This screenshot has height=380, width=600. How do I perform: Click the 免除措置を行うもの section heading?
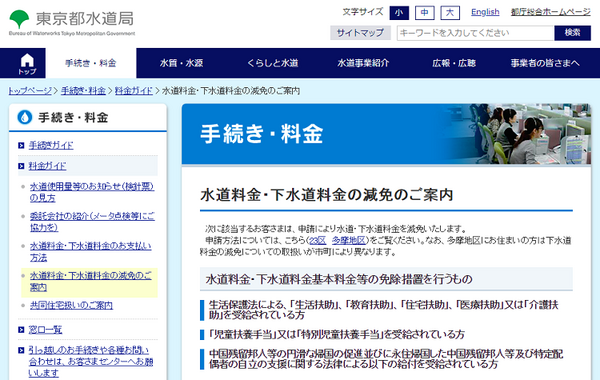(339, 279)
